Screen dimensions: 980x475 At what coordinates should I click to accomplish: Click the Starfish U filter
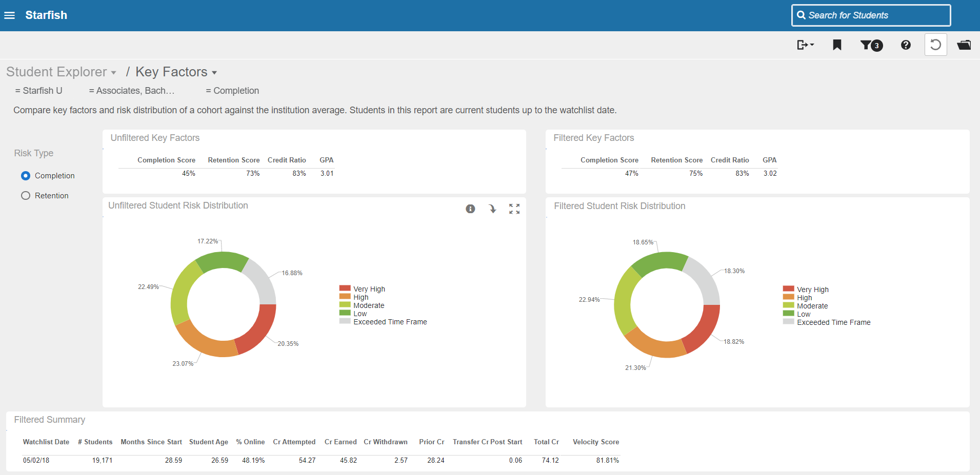(x=39, y=91)
